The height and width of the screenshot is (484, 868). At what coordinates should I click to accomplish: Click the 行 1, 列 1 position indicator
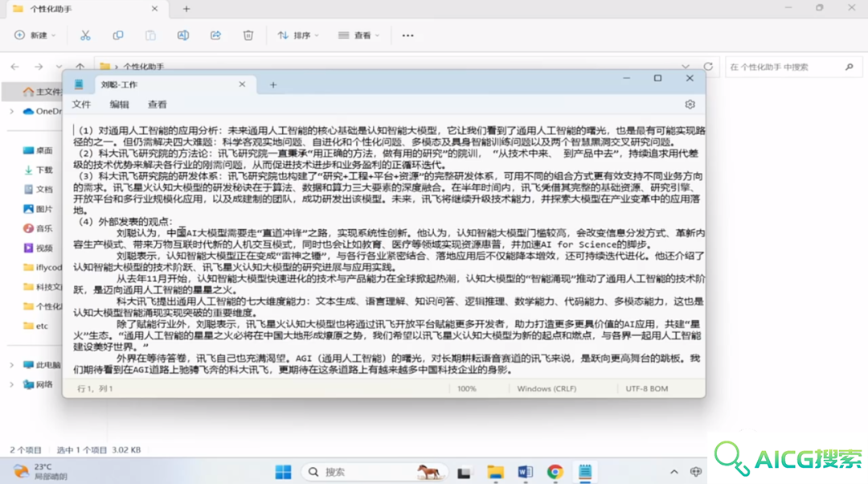pyautogui.click(x=95, y=389)
